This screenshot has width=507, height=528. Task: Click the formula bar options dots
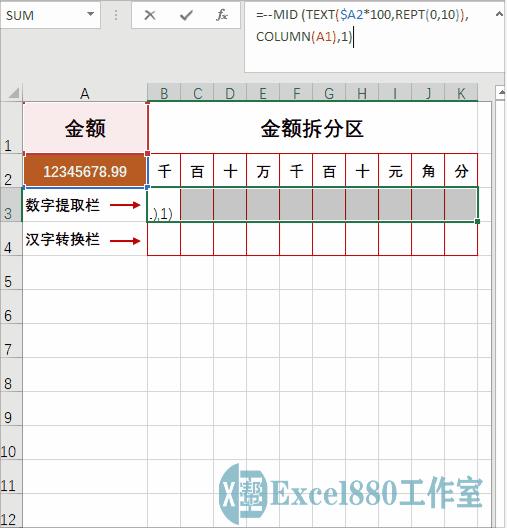116,15
